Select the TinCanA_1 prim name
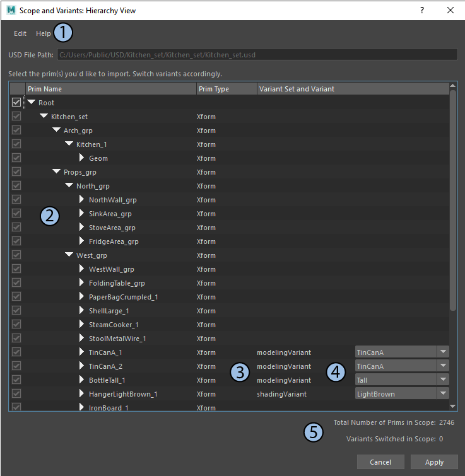The width and height of the screenshot is (465, 476). pos(105,352)
